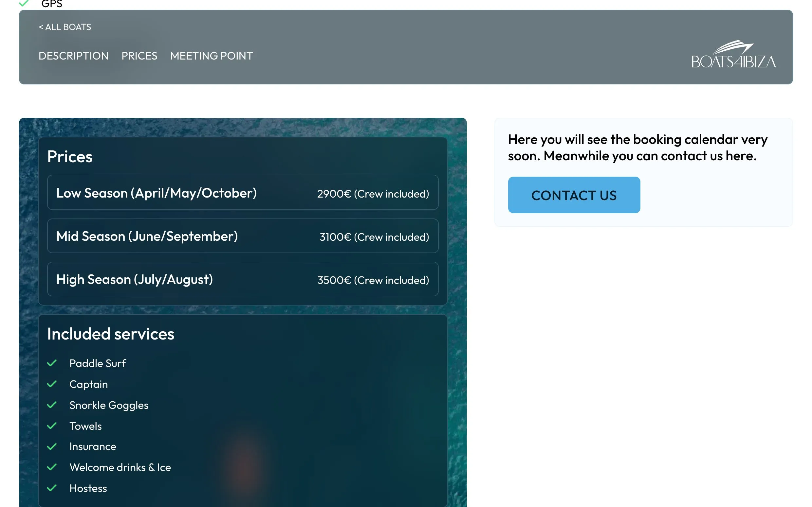
Task: Open the Description tab
Action: [73, 56]
